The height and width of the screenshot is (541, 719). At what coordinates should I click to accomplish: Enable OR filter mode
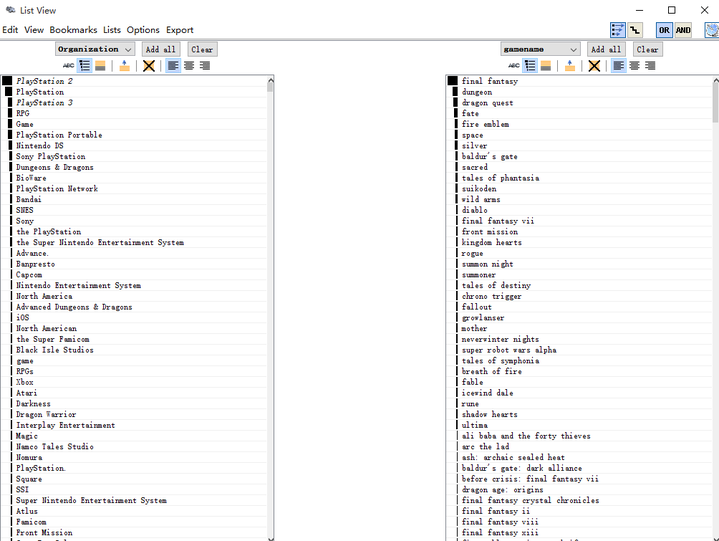point(664,30)
